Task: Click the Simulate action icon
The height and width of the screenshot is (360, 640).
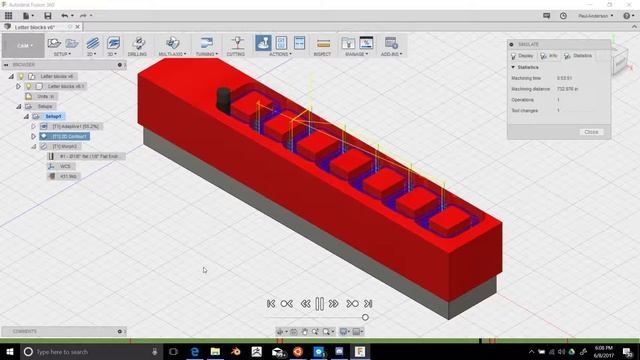Action: (x=263, y=43)
